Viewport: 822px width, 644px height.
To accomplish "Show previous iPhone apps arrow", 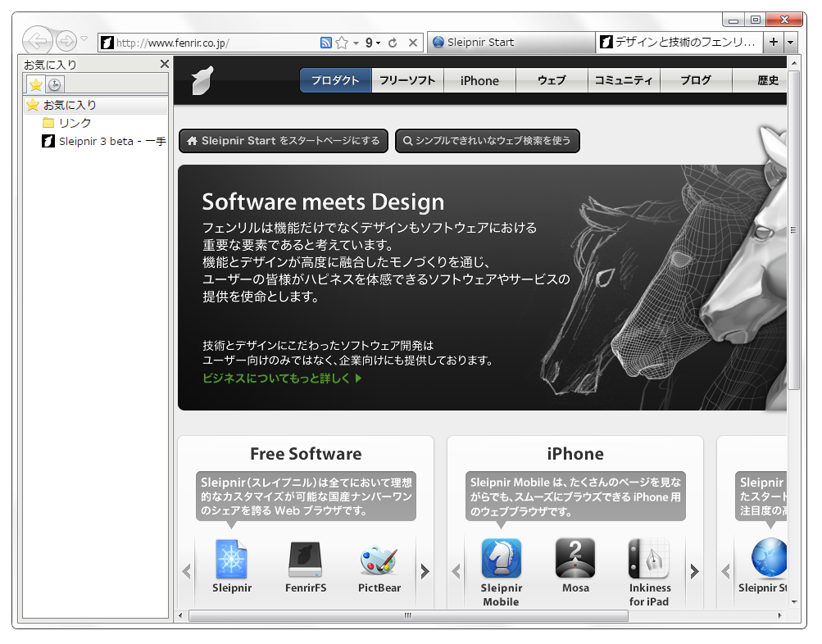I will coord(456,571).
